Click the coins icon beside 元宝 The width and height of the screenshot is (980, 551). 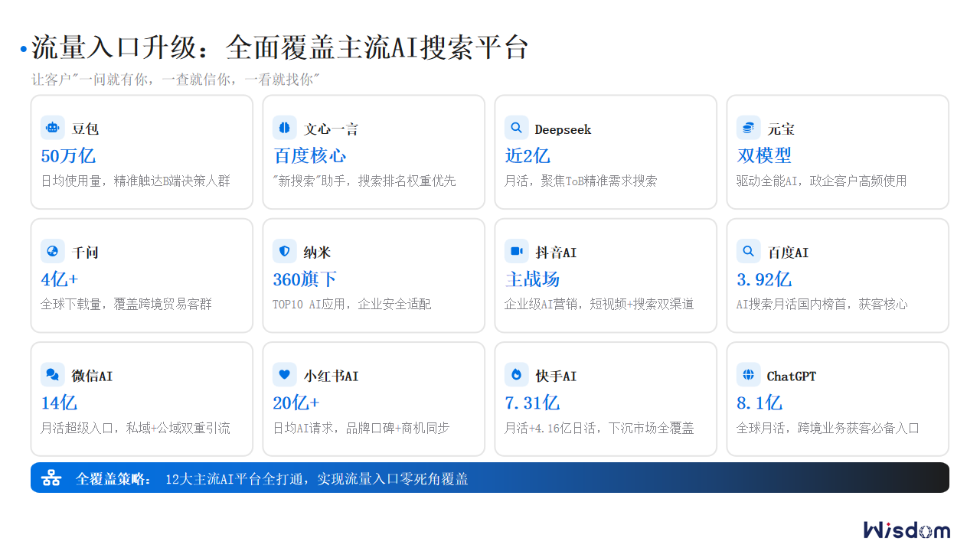tap(749, 128)
